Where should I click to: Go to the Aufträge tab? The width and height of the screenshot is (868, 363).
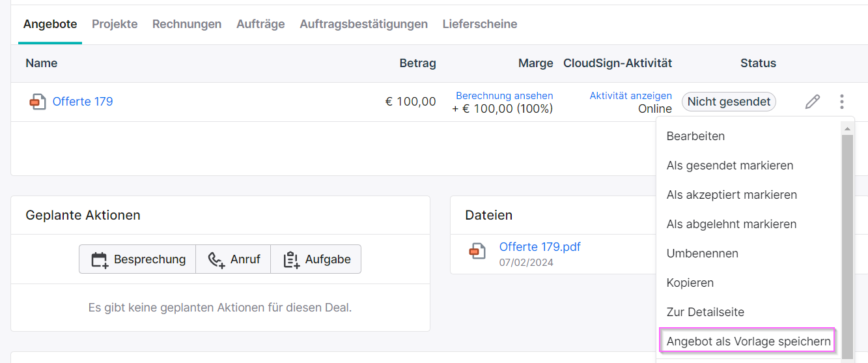click(x=260, y=24)
